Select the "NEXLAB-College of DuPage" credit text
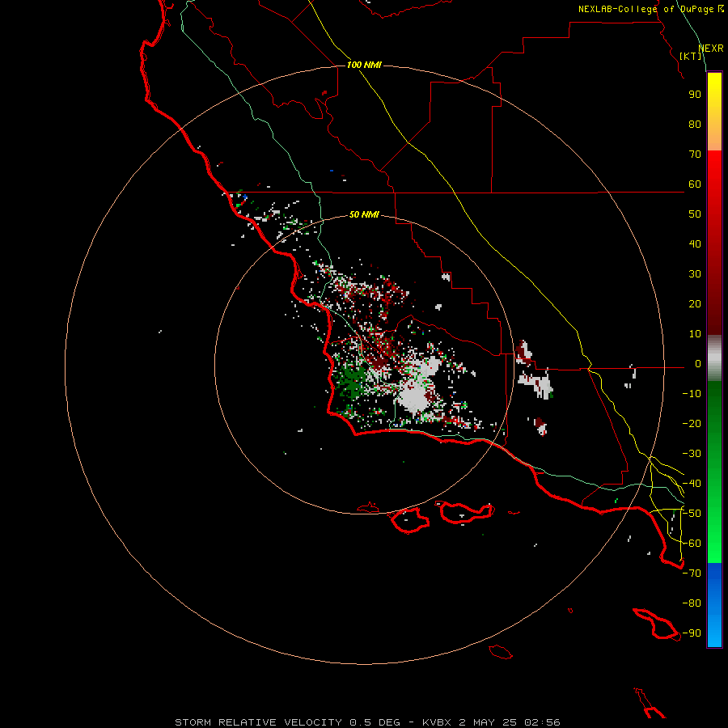The height and width of the screenshot is (728, 728). pyautogui.click(x=645, y=9)
